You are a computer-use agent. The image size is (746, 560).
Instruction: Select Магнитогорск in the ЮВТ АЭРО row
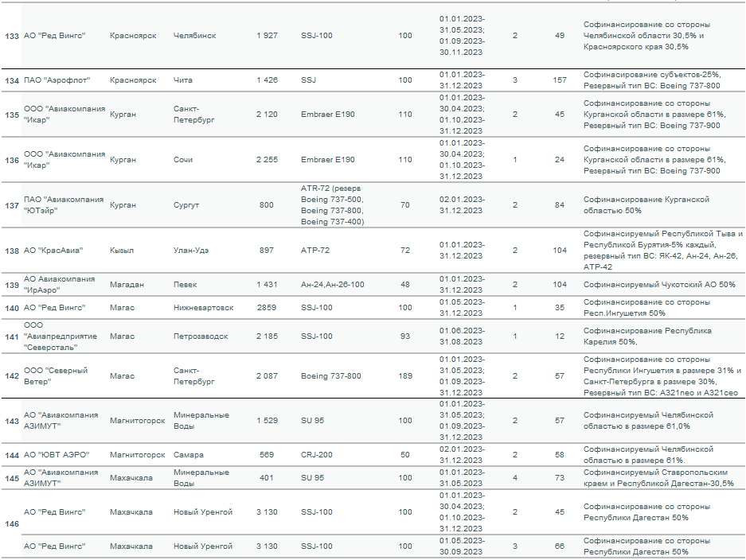click(x=138, y=455)
